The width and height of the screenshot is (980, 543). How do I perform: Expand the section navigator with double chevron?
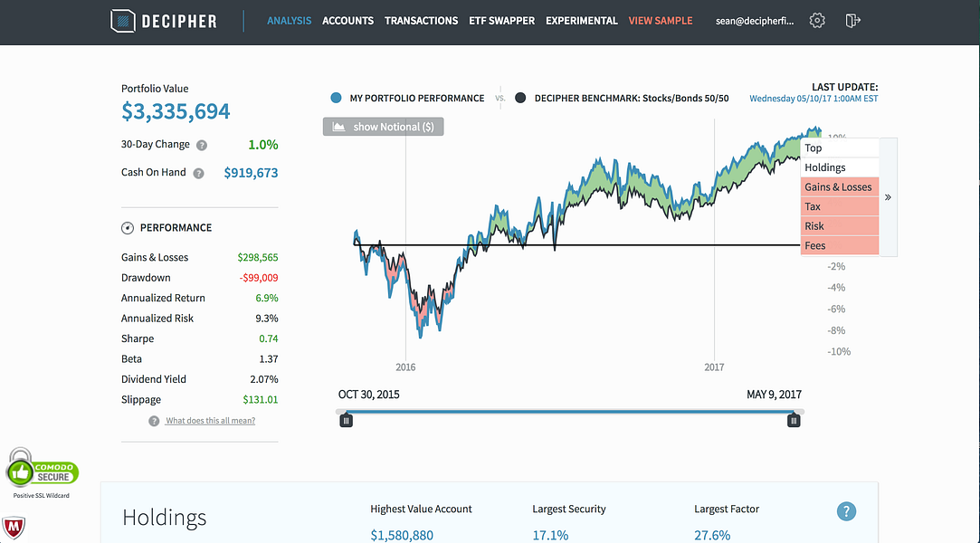888,196
